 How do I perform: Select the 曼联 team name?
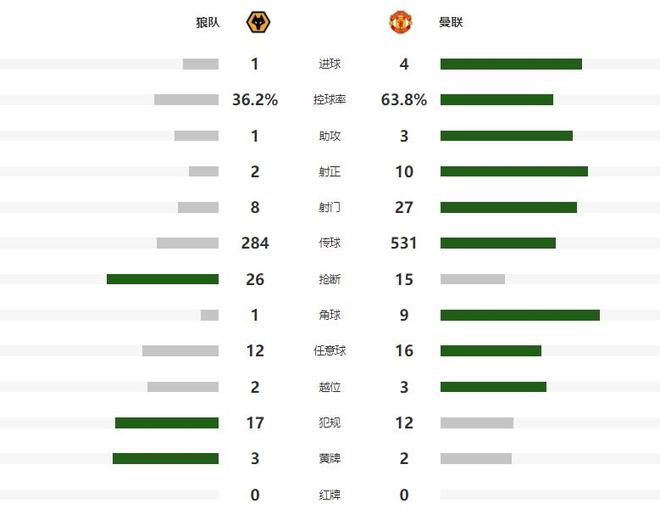[451, 22]
